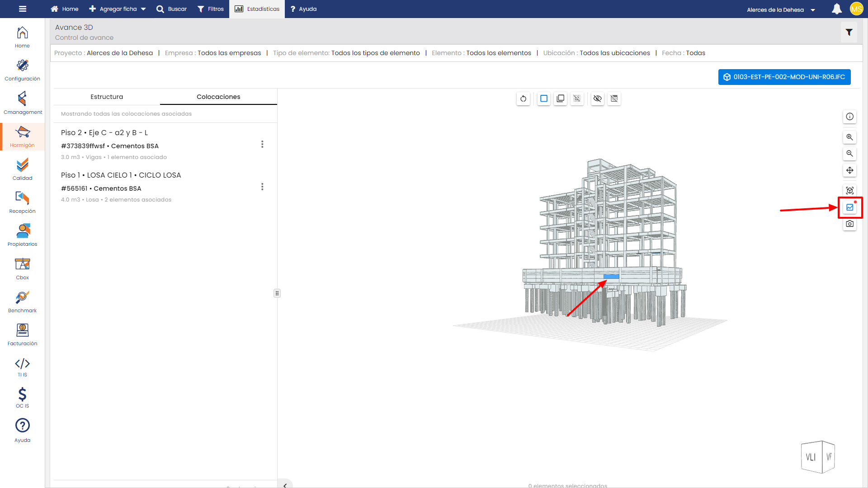The height and width of the screenshot is (488, 868).
Task: Click the 0103-EST-PE-002-MOD-UNI-R06.IFC model button
Action: coord(784,77)
